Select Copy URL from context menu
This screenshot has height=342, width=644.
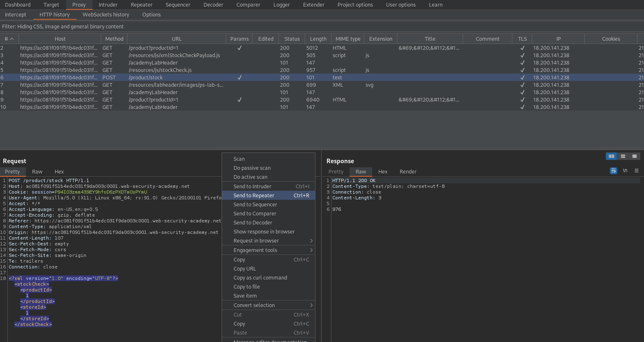[269, 269]
